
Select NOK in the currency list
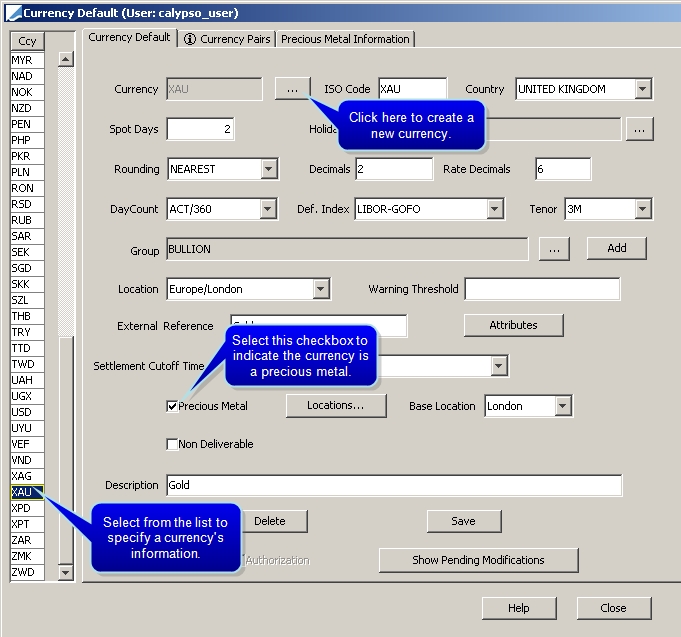tap(27, 92)
